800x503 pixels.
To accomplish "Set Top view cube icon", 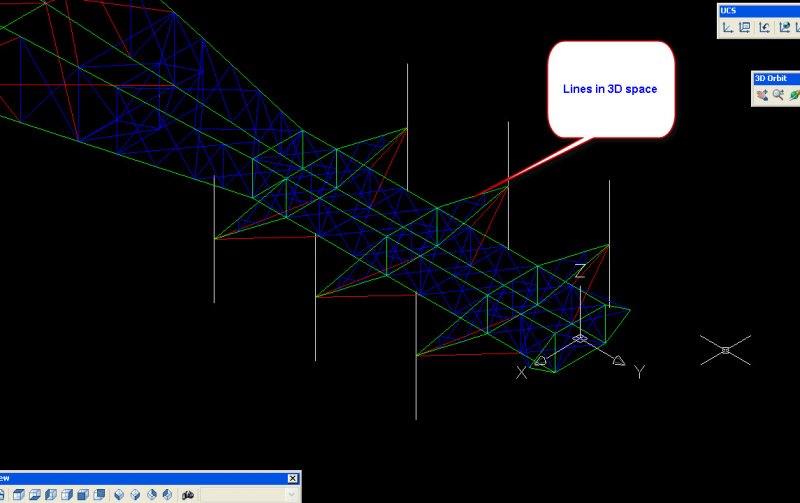I will 19,494.
